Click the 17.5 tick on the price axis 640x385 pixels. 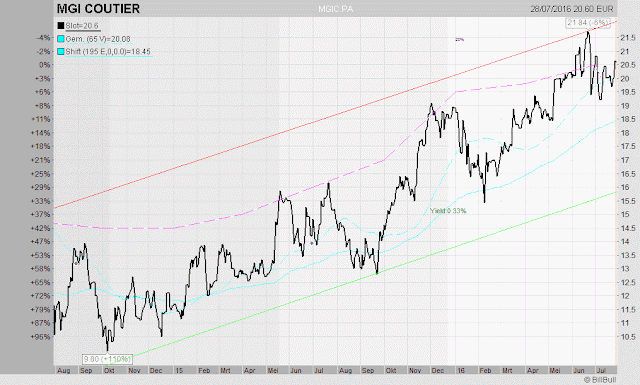628,147
